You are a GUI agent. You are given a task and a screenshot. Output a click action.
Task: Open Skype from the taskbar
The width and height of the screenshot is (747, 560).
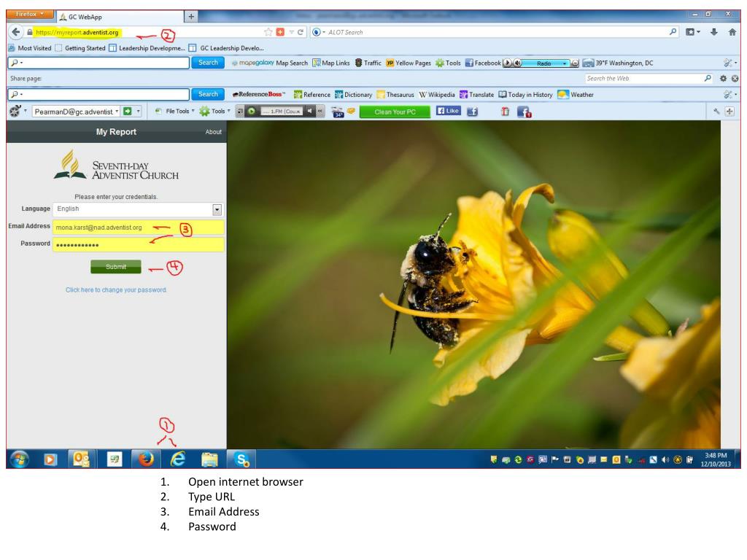[241, 459]
